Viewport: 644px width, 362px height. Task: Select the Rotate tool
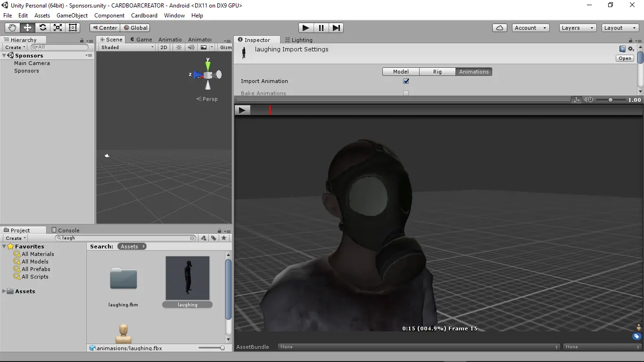coord(42,28)
